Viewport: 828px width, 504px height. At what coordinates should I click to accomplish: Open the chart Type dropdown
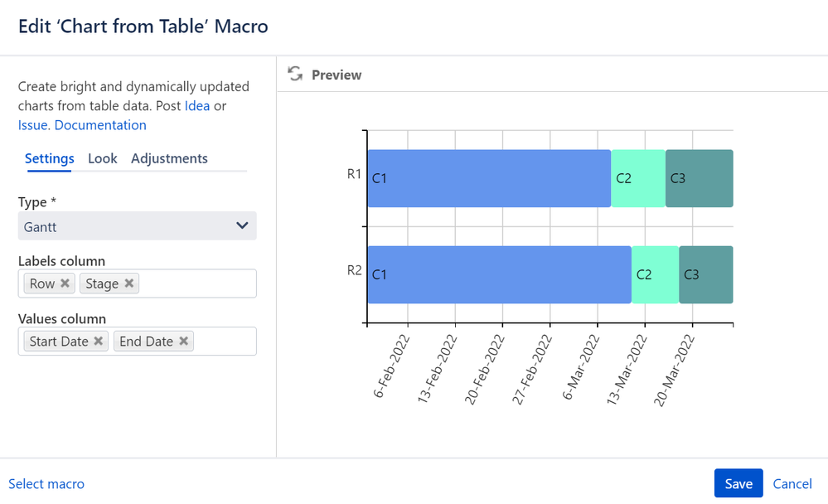pyautogui.click(x=137, y=225)
